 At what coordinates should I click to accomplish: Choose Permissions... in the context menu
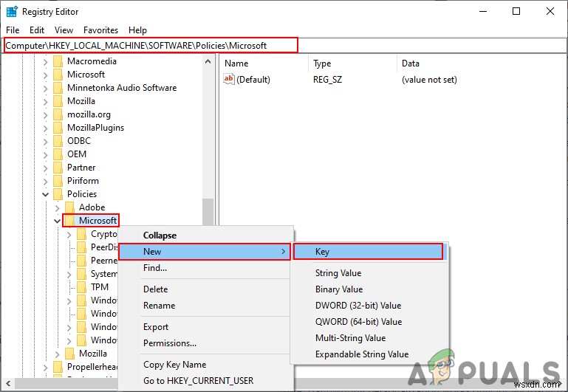pyautogui.click(x=205, y=343)
